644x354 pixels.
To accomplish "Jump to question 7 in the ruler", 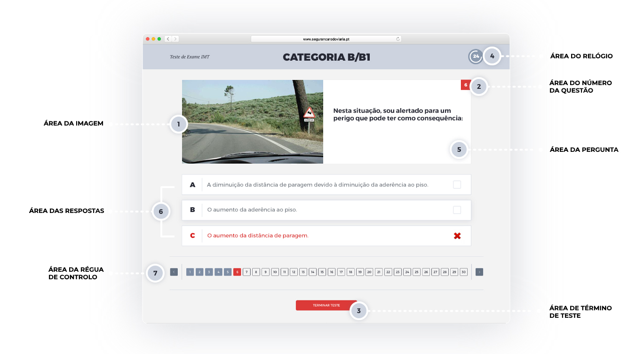I will click(246, 272).
